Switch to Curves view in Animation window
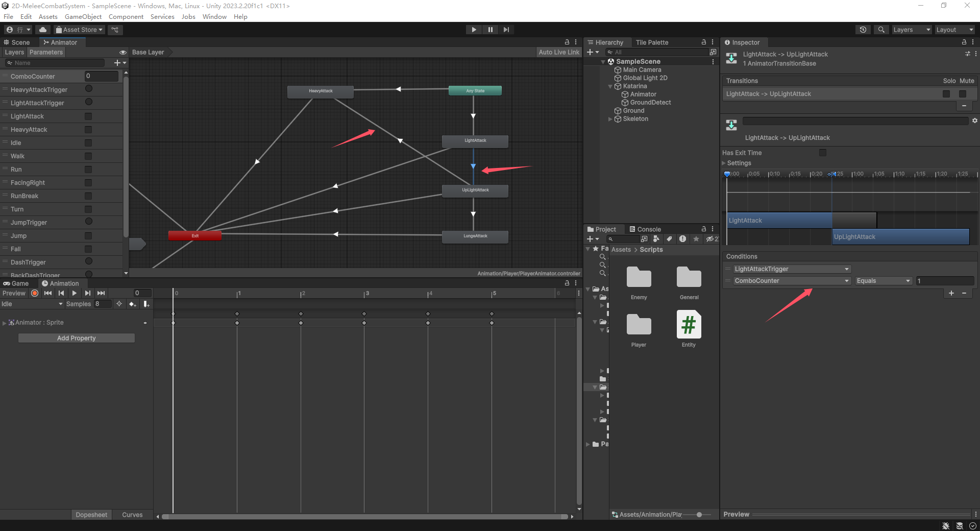Viewport: 980px width, 531px height. [x=132, y=515]
